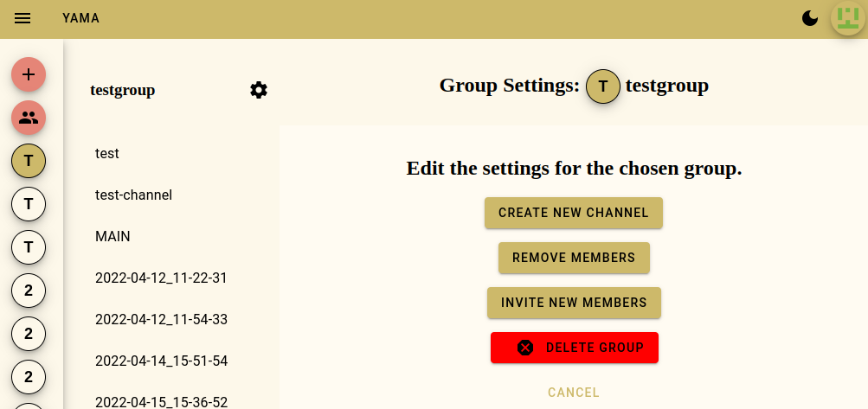
Task: Click the YAMA app title
Action: (x=80, y=18)
